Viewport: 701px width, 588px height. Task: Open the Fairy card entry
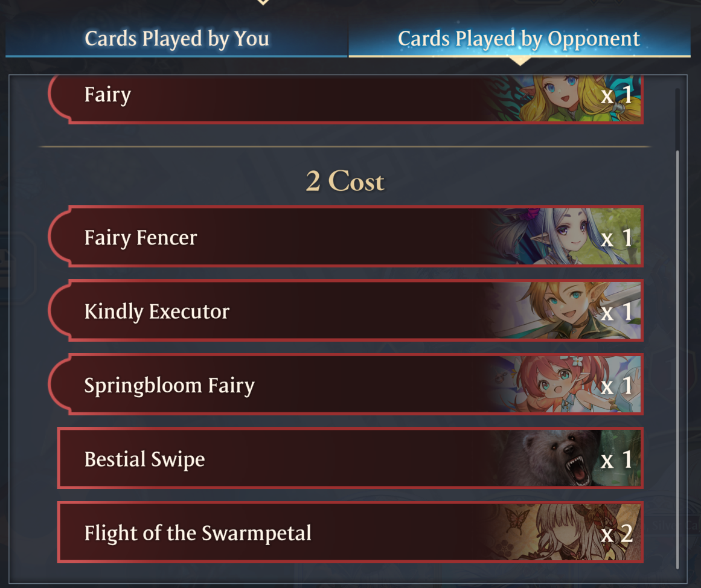[x=345, y=97]
